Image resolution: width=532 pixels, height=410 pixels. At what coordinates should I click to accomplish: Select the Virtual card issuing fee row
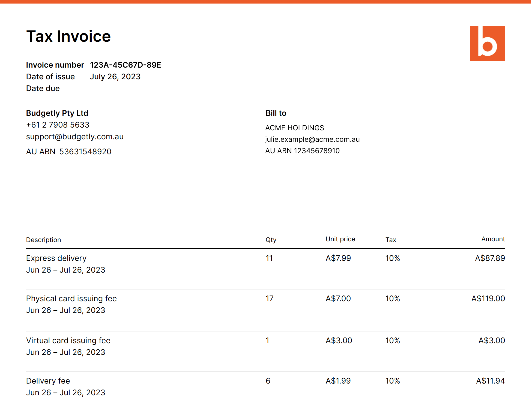tap(68, 340)
